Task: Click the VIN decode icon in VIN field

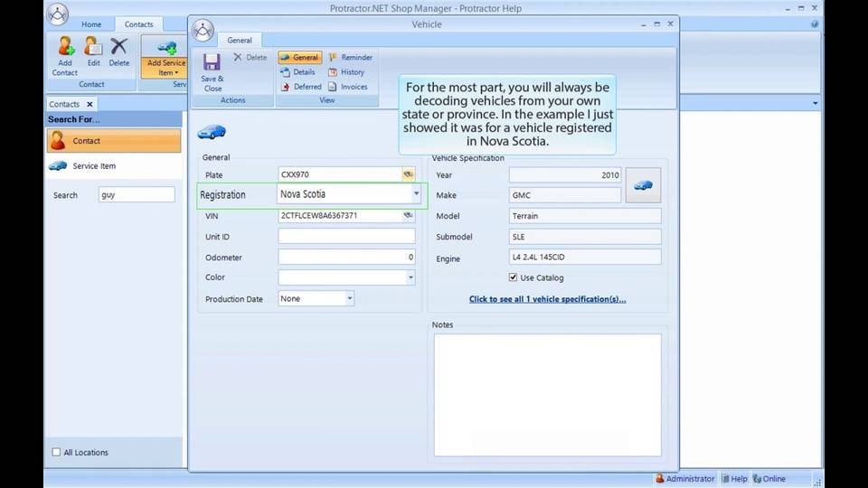Action: point(408,215)
